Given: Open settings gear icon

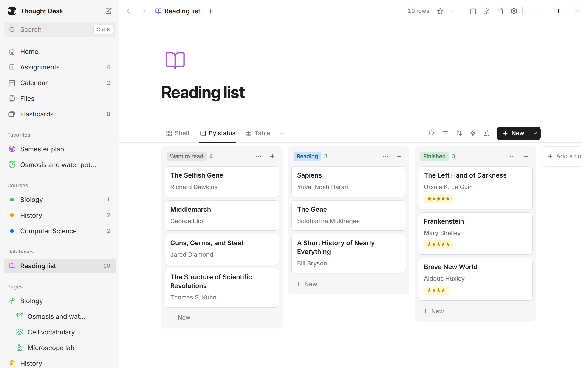Looking at the screenshot, I should pos(514,11).
